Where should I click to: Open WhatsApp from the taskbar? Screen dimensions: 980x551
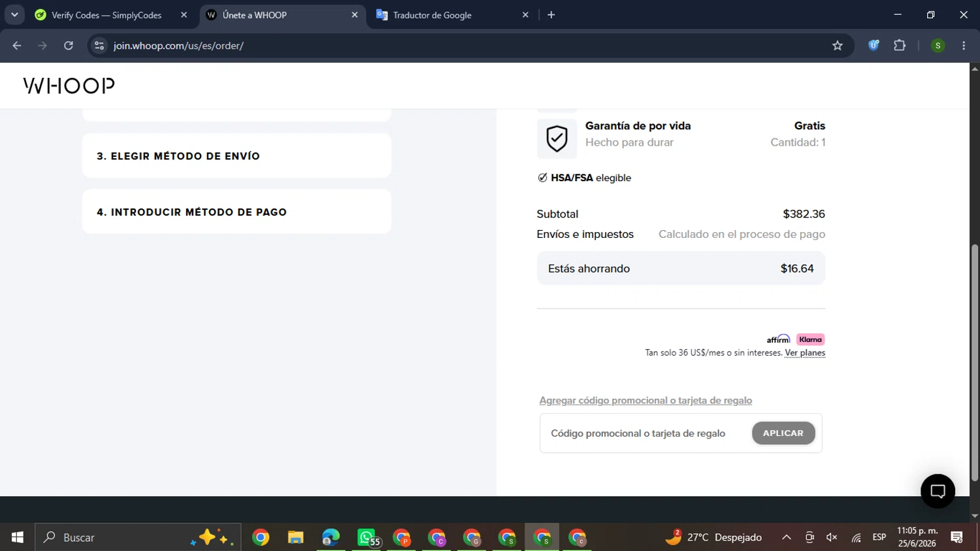(x=367, y=537)
